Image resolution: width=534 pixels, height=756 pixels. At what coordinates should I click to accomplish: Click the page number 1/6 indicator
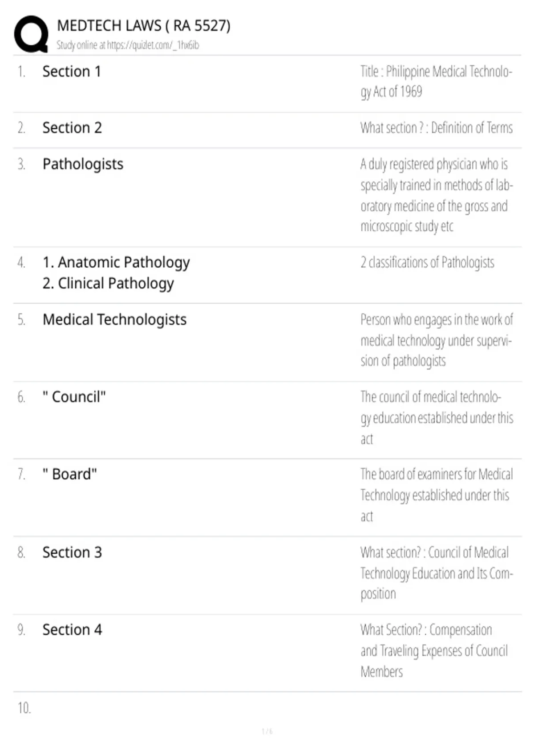(x=267, y=732)
